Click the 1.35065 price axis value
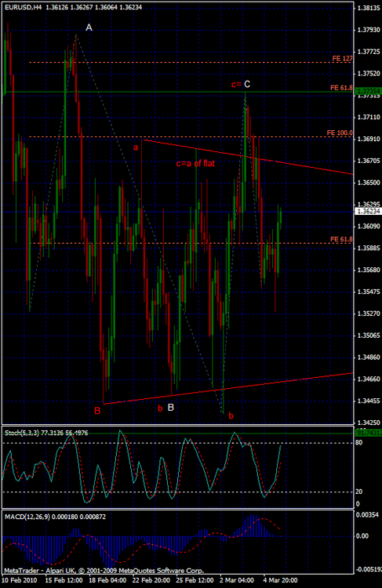 [x=369, y=336]
